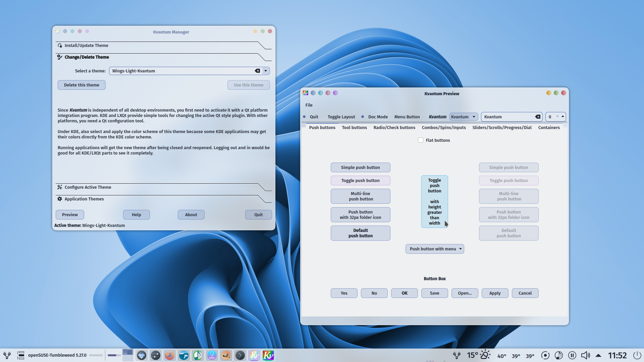
Task: Enable the Flat buttons checkbox
Action: pyautogui.click(x=421, y=140)
